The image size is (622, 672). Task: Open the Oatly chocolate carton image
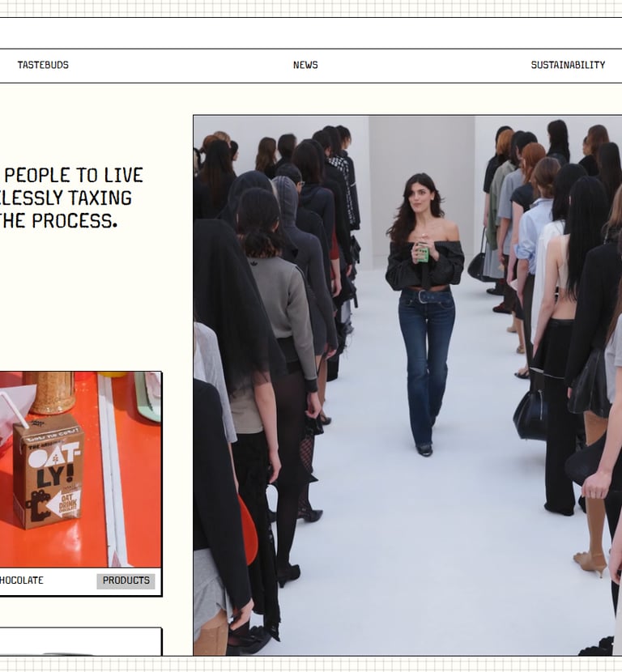[x=80, y=470]
